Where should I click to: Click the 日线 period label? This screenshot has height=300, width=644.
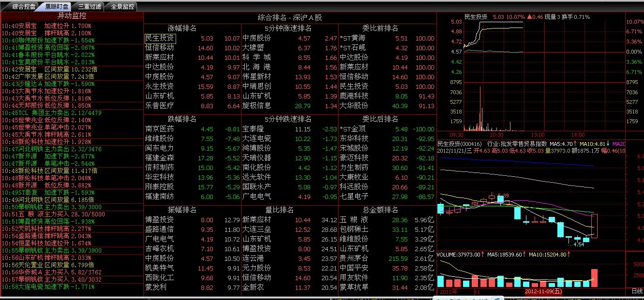pyautogui.click(x=637, y=291)
